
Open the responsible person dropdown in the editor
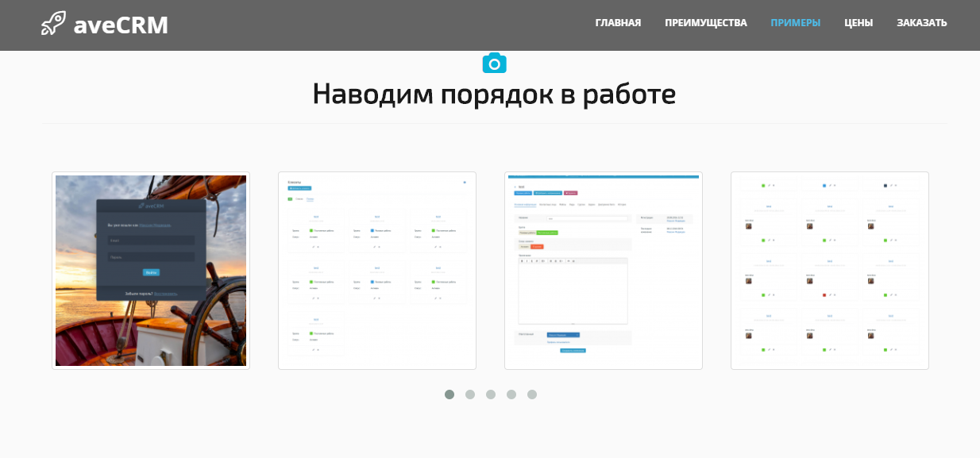pyautogui.click(x=563, y=334)
